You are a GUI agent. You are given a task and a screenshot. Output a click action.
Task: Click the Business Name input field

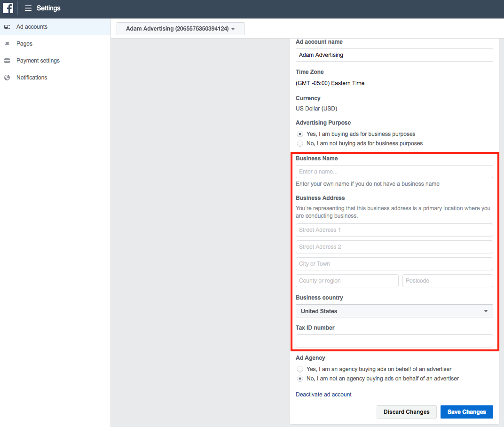click(394, 171)
